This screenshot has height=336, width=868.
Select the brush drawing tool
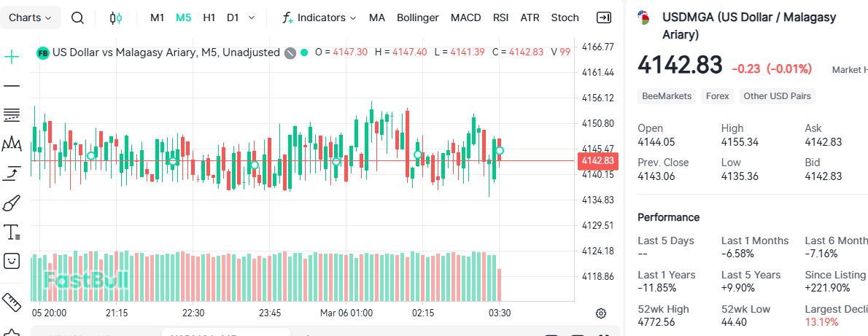click(x=12, y=203)
